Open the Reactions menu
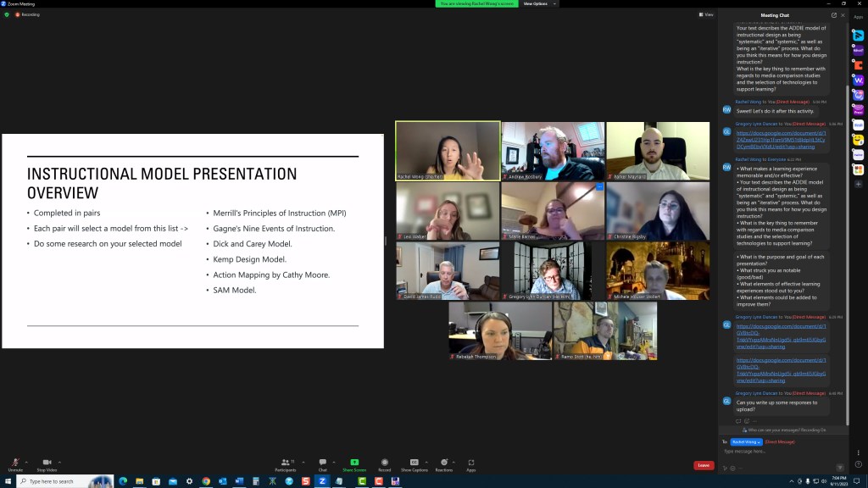This screenshot has height=488, width=868. point(443,463)
